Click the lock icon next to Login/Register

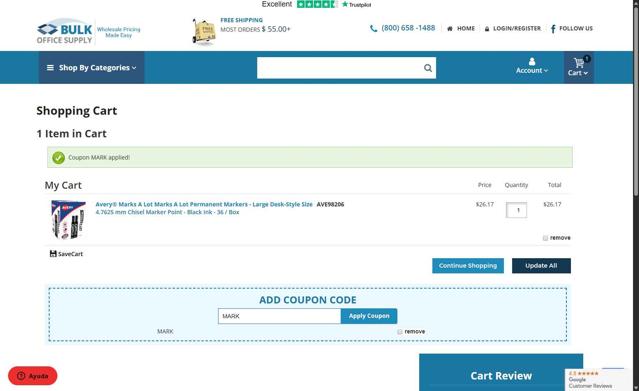click(487, 29)
